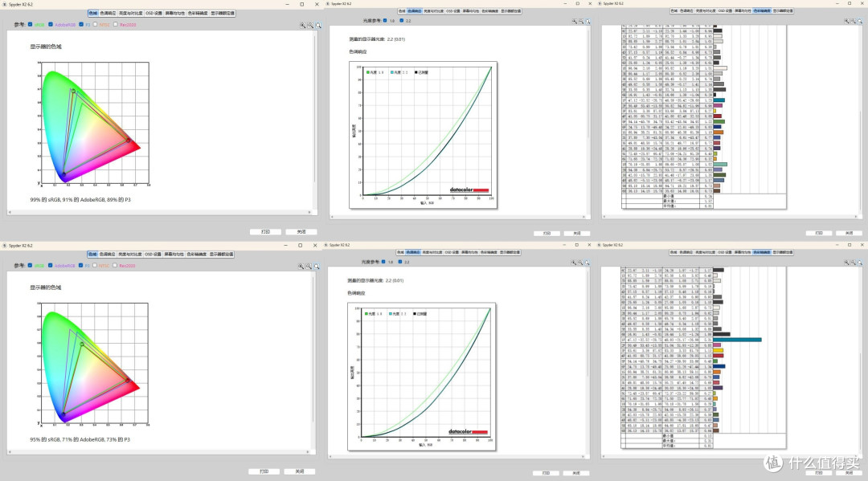Click 打印 in upper color accuracy window
This screenshot has height=481, width=868.
point(819,233)
